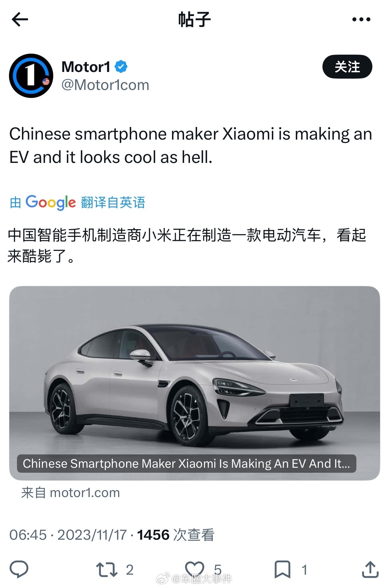Tap the repost arrows icon
The height and width of the screenshot is (588, 389).
106,569
